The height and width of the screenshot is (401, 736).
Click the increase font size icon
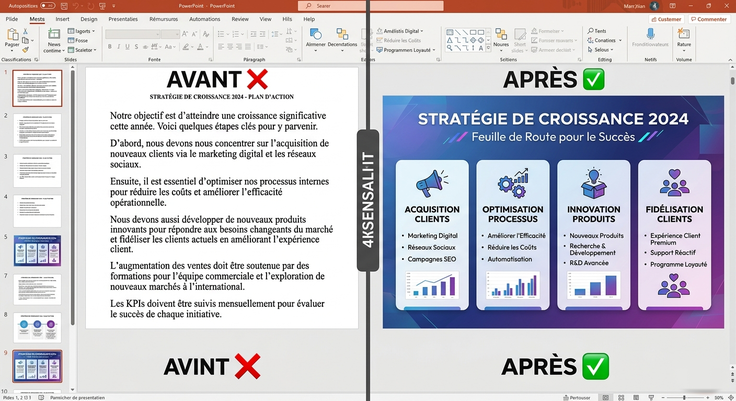click(185, 34)
